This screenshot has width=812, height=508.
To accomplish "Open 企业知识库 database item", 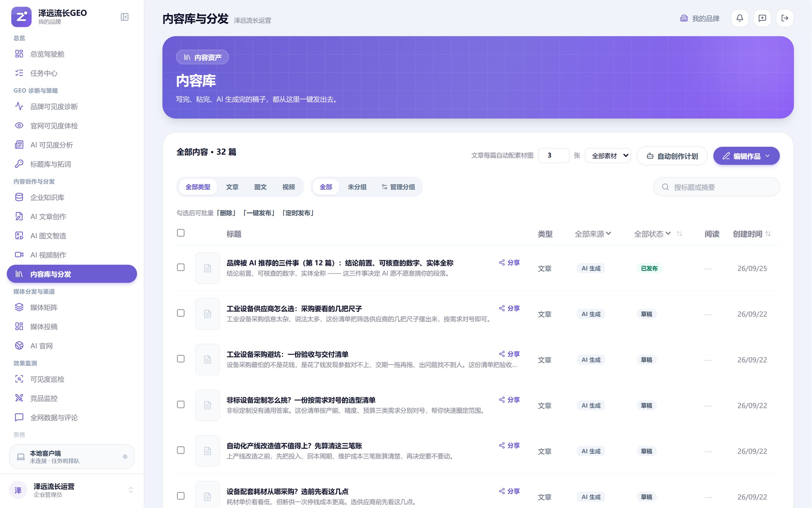I will 72,197.
